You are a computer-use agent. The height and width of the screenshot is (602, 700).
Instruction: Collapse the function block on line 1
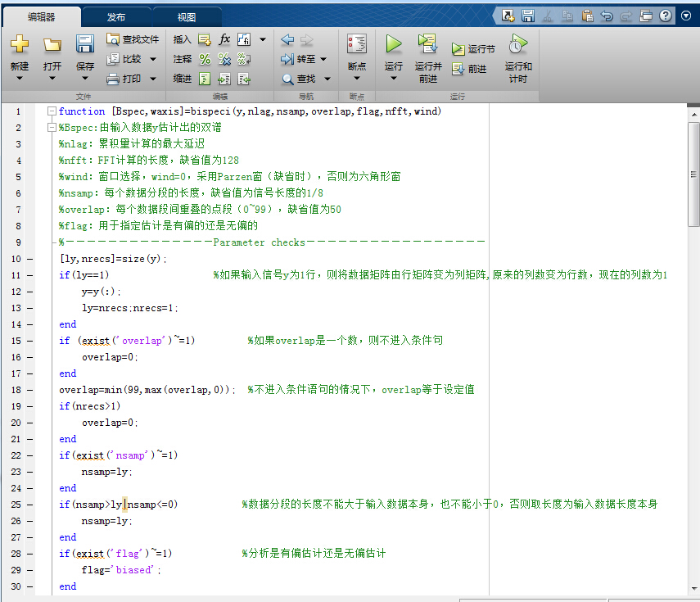click(52, 111)
